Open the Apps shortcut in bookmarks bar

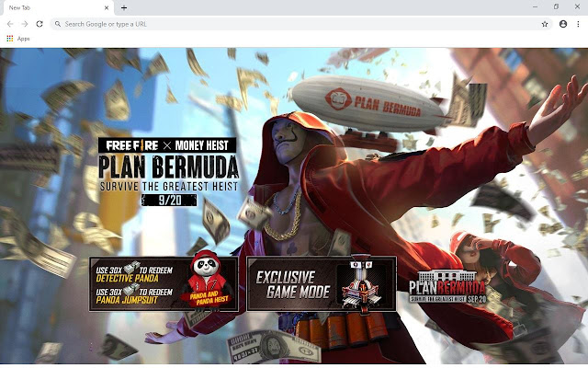tap(18, 39)
